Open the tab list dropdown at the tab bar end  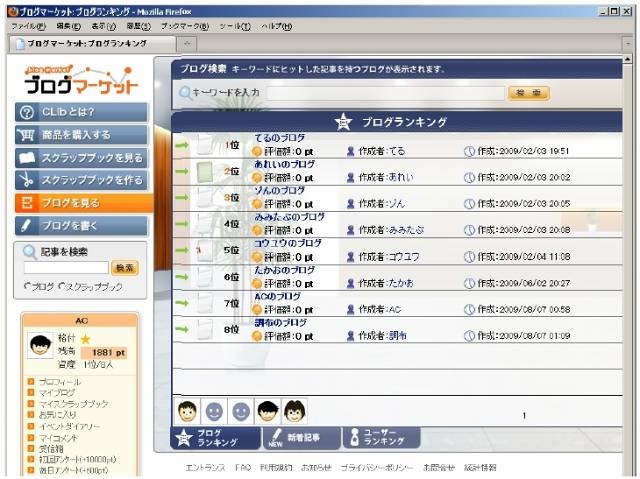click(x=628, y=43)
